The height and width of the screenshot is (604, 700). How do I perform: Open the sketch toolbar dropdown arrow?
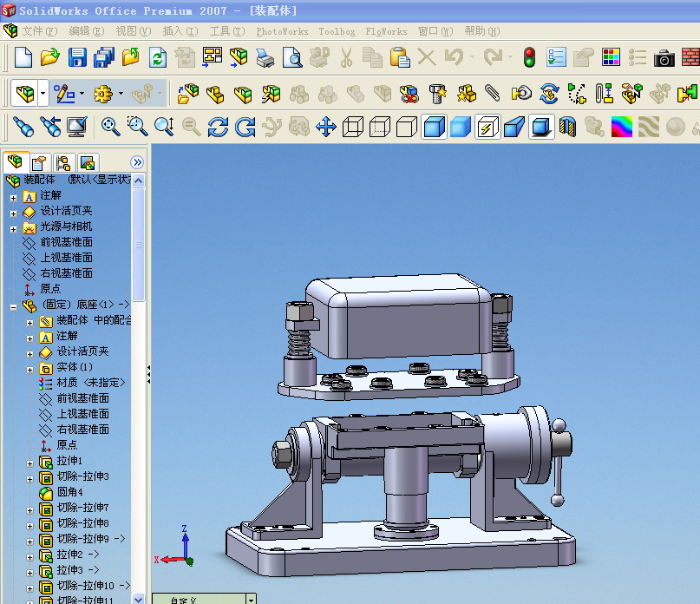click(x=82, y=94)
